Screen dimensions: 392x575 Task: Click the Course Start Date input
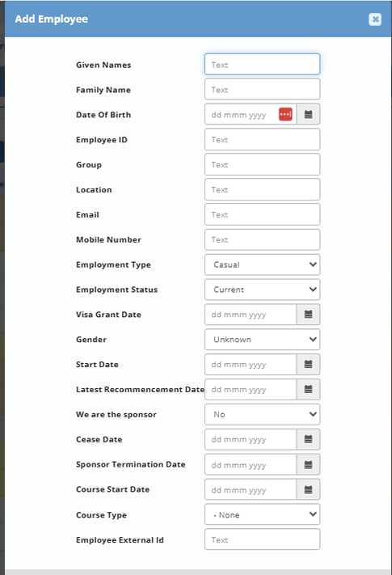coord(251,489)
